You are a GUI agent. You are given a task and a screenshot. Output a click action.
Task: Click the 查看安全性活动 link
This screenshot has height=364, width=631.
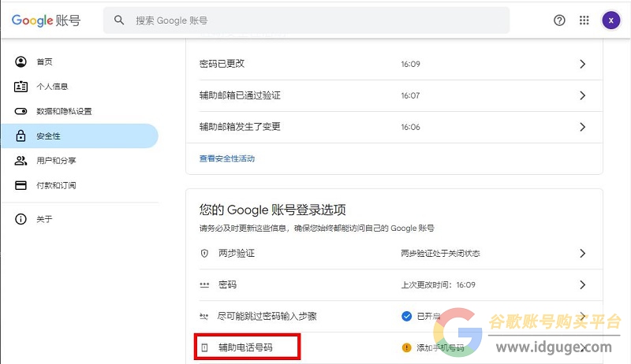[227, 158]
